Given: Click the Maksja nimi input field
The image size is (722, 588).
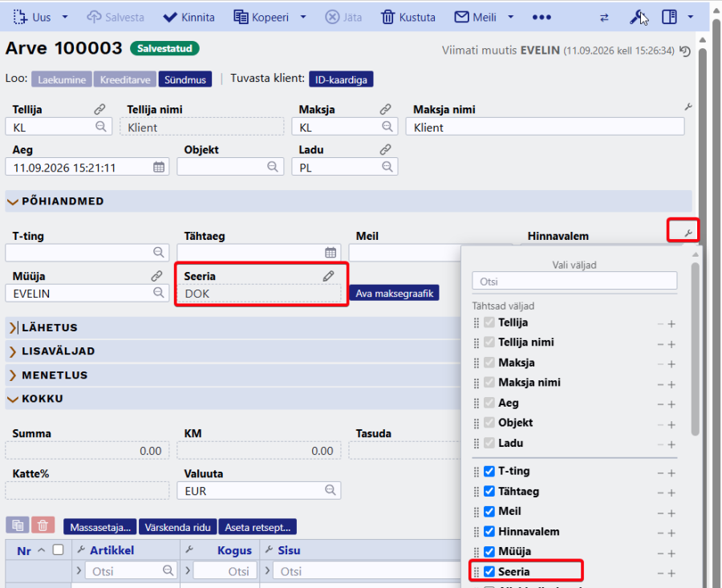Looking at the screenshot, I should pos(546,127).
